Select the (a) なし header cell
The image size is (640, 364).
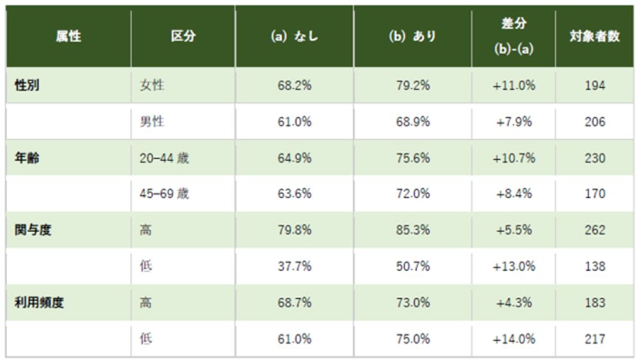tap(294, 37)
